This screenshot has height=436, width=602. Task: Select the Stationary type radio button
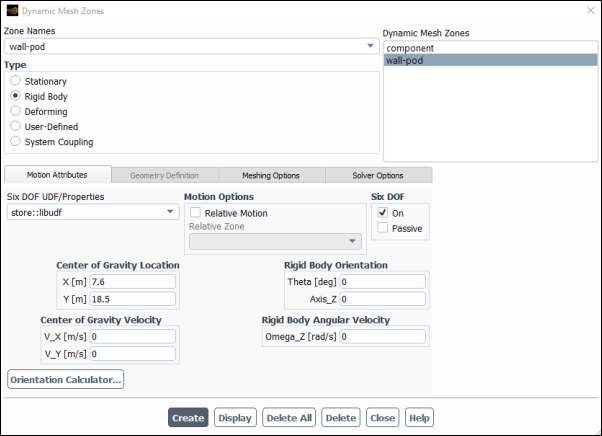click(x=15, y=80)
